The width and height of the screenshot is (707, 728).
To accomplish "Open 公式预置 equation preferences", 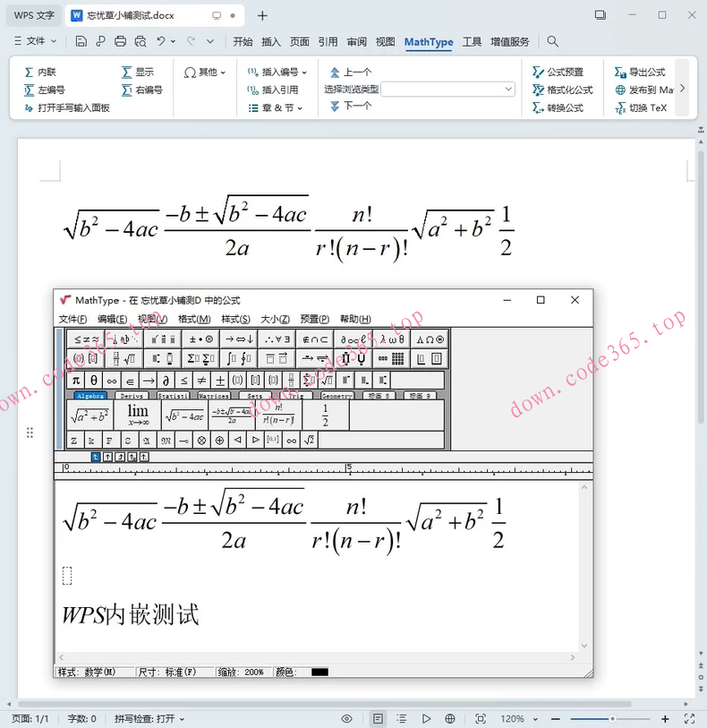I will [558, 72].
